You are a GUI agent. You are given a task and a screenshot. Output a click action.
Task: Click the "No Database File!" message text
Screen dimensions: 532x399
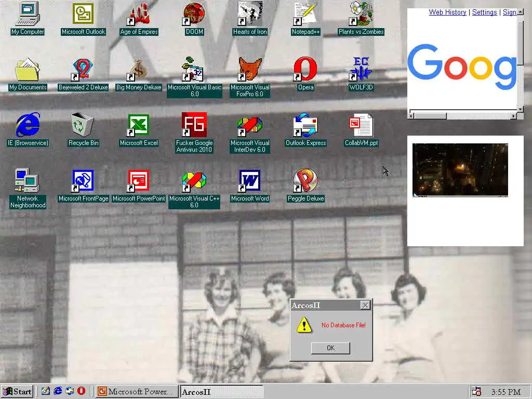[343, 325]
